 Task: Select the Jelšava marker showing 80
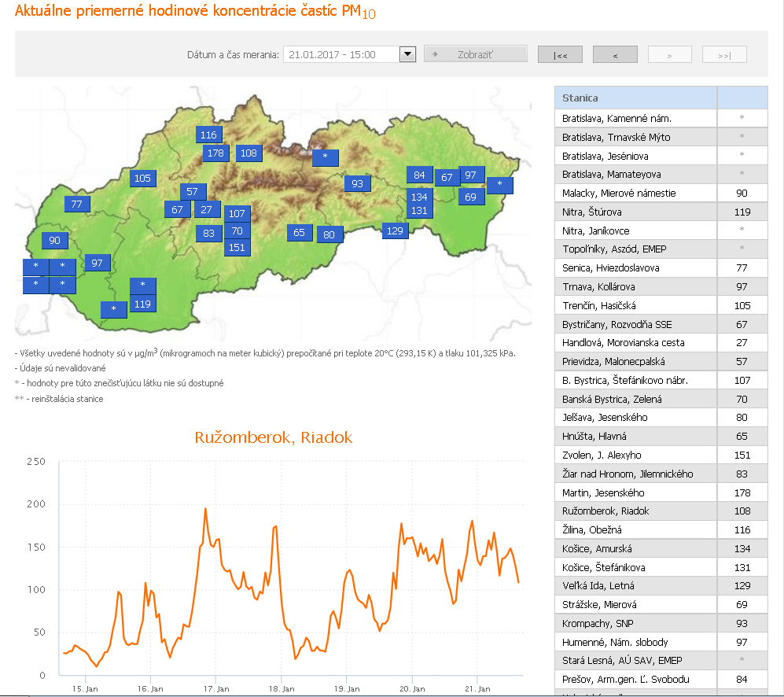click(329, 234)
